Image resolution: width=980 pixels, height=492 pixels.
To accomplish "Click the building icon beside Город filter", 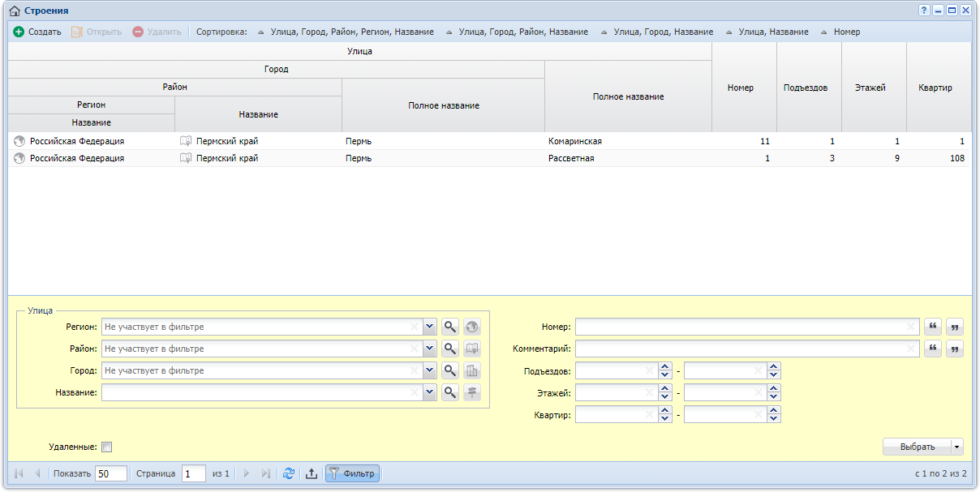I will point(472,370).
